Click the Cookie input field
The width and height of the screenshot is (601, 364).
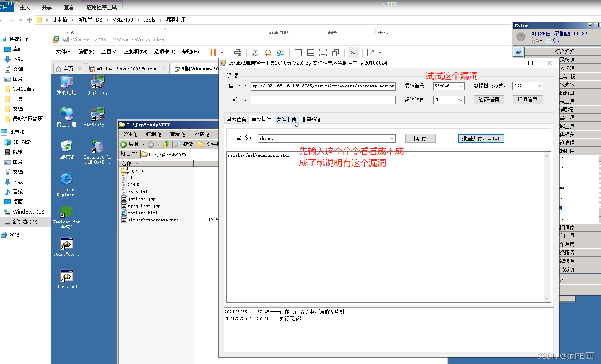pos(323,100)
